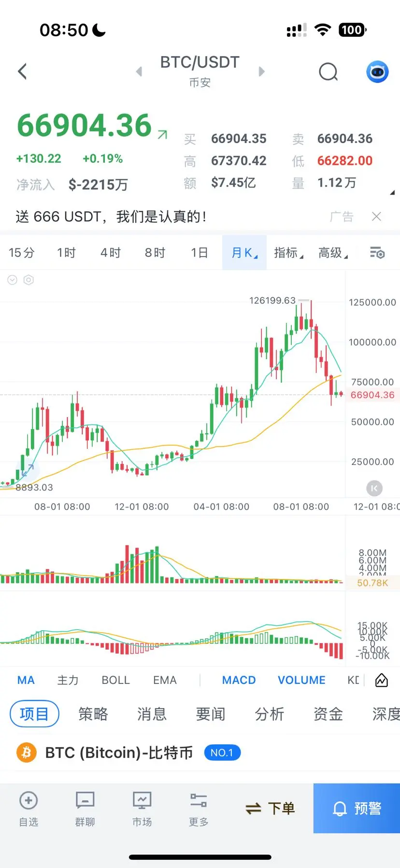The image size is (400, 868).
Task: Tap the current price 66904.36 headline
Action: click(85, 125)
